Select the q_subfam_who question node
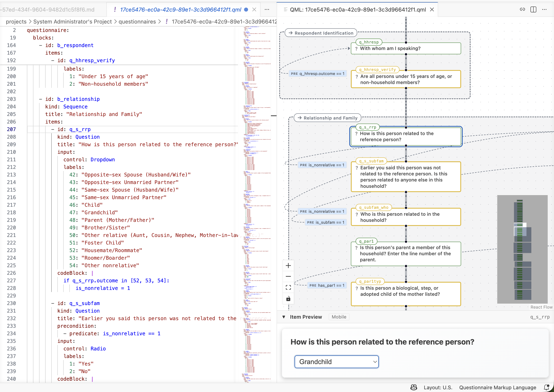Viewport: 554px width, 392px height. (x=406, y=217)
